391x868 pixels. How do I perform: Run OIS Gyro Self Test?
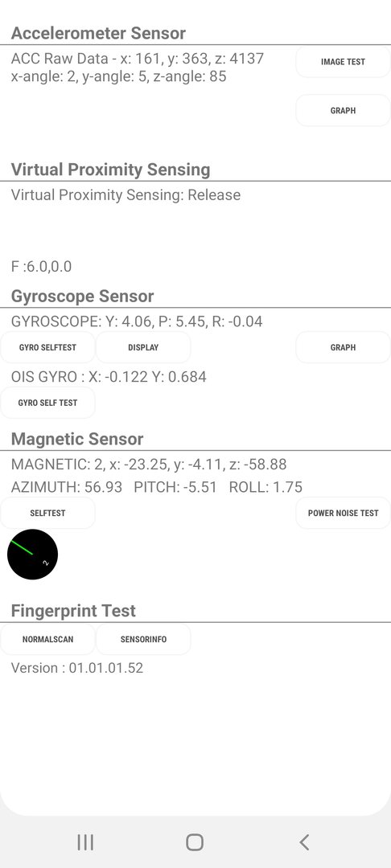47,403
